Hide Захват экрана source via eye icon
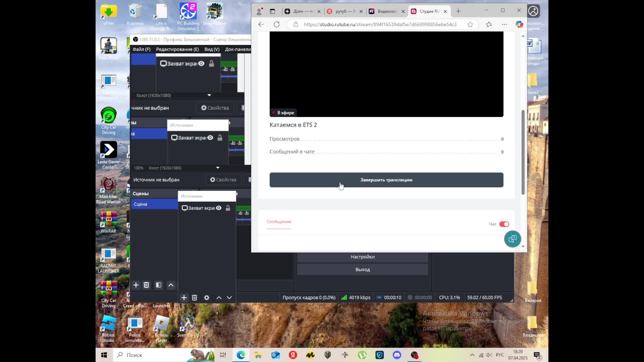 coord(219,208)
